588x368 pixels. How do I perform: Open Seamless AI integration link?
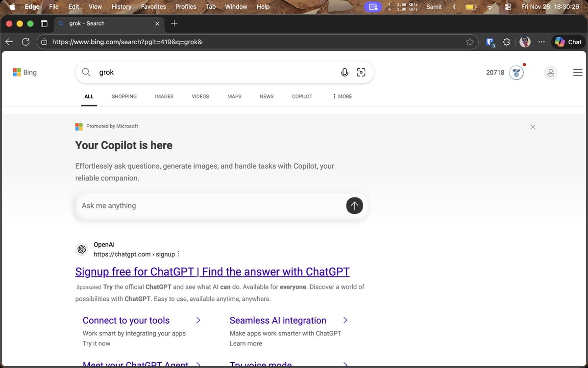coord(278,320)
